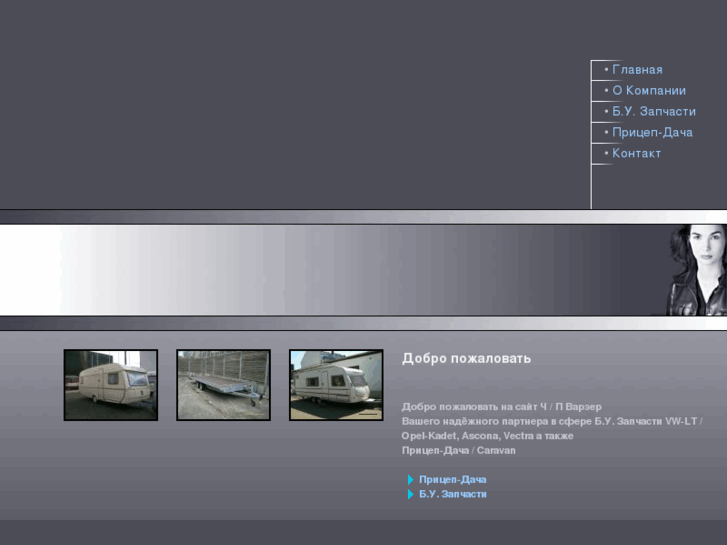Open Прицеп-Дача from the top navigation menu
Image resolution: width=727 pixels, height=545 pixels.
click(652, 133)
